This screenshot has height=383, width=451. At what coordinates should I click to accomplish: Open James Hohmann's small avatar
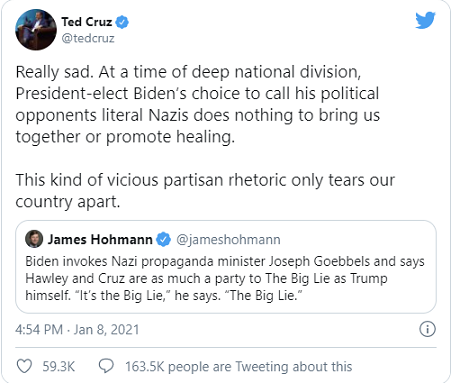(x=34, y=239)
